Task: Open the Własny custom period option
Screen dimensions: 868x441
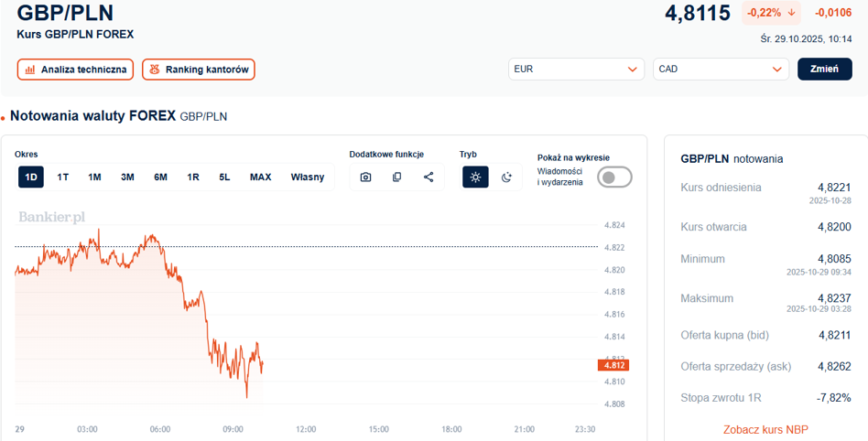Action: tap(308, 177)
